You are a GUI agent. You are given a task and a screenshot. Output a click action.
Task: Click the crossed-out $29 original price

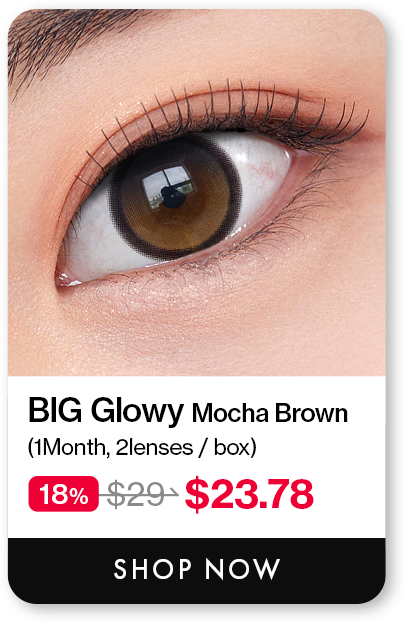click(138, 494)
